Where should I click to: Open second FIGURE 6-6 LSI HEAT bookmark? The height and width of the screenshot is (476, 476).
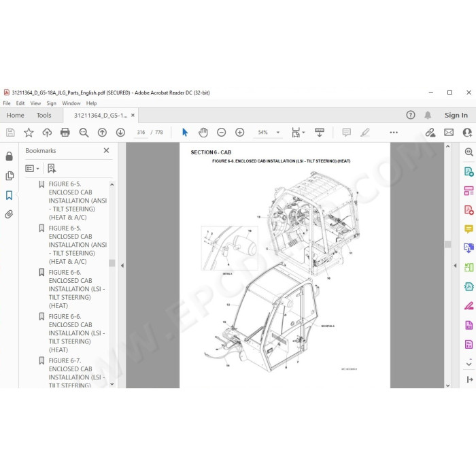point(77,333)
